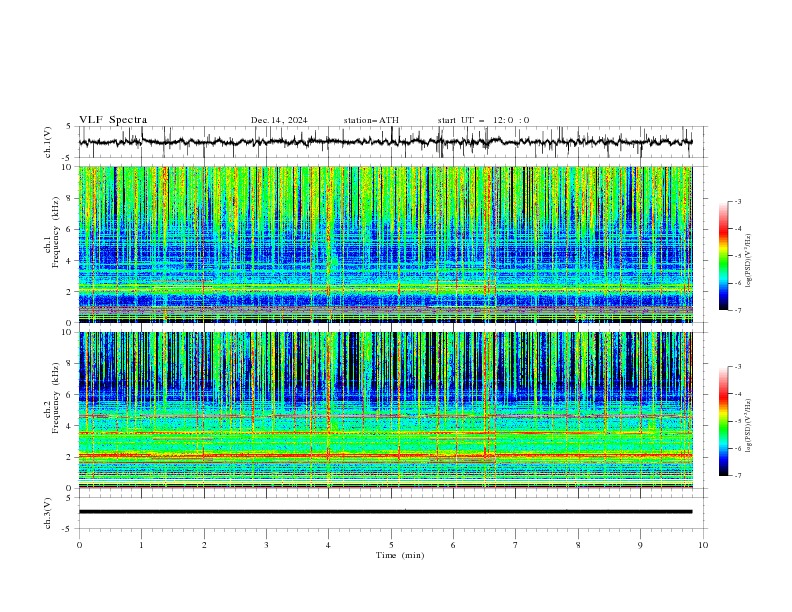Click the log(PSD) label beside the ch.1 colorbar
This screenshot has height=612, width=792.
click(748, 261)
